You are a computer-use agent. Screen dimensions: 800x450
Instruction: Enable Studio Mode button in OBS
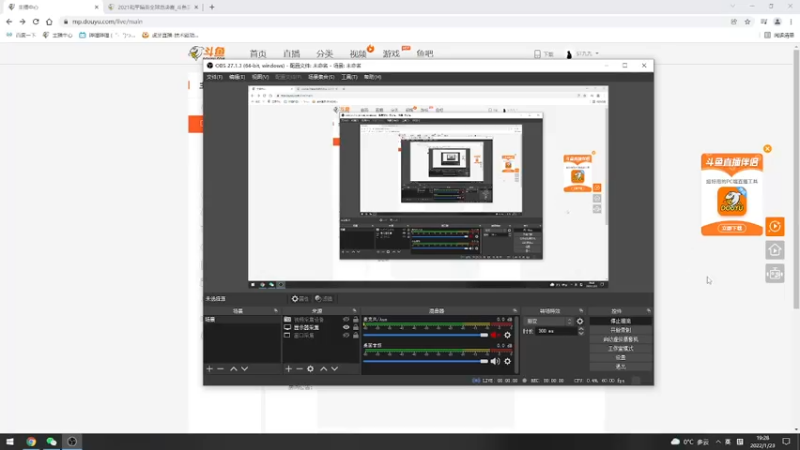click(620, 348)
